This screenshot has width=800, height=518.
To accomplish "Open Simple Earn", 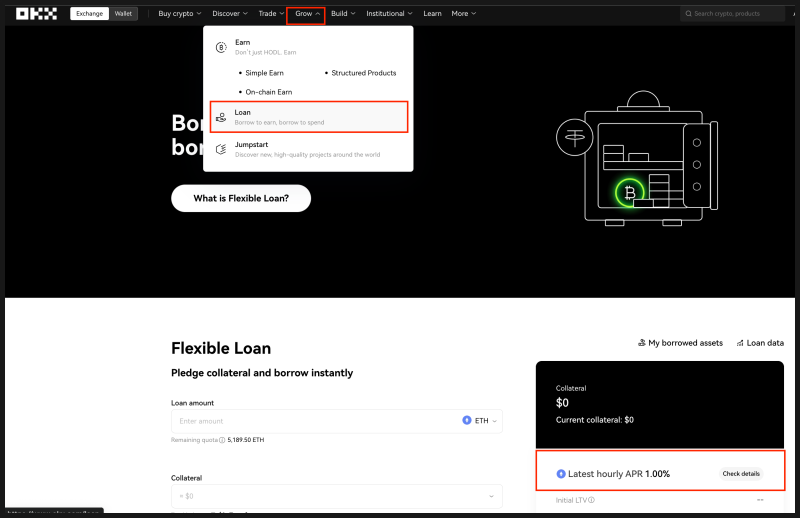I will click(264, 73).
